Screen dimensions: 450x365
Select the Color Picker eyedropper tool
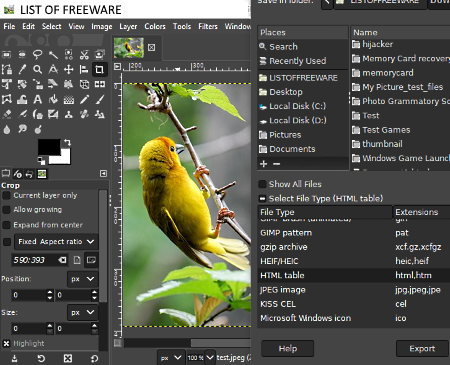tap(22, 69)
